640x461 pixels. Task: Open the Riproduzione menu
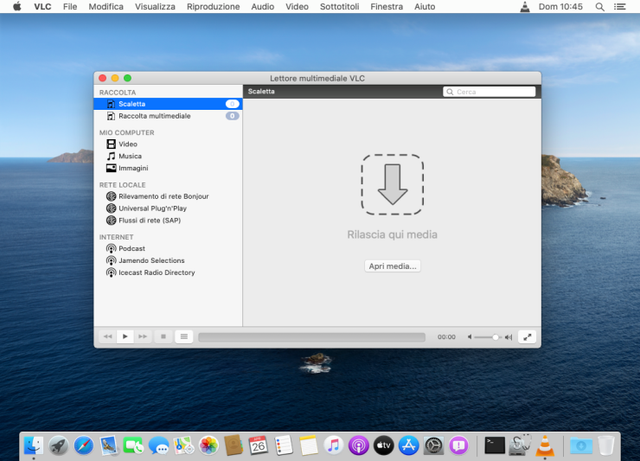click(x=213, y=7)
